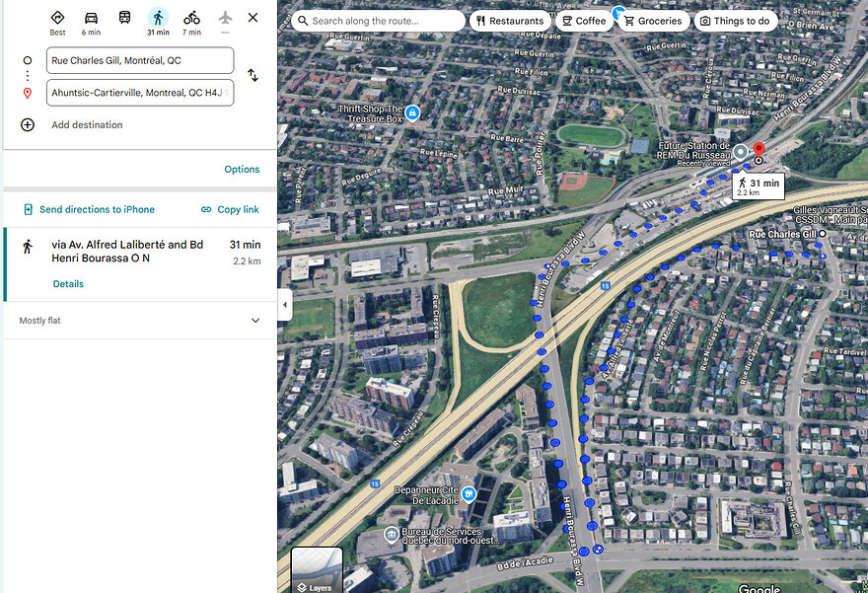The image size is (868, 593).
Task: Close the directions panel
Action: (x=253, y=18)
